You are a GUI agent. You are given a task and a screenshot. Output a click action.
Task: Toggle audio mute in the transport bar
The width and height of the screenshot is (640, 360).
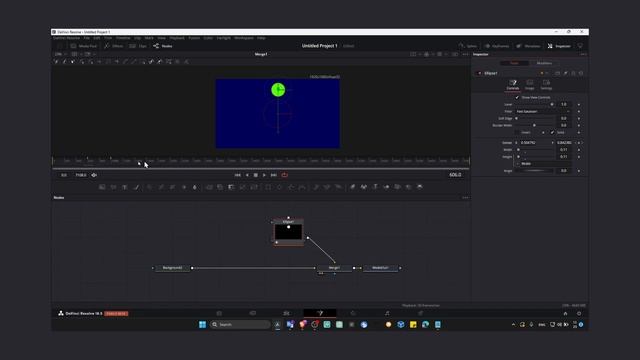click(x=94, y=175)
